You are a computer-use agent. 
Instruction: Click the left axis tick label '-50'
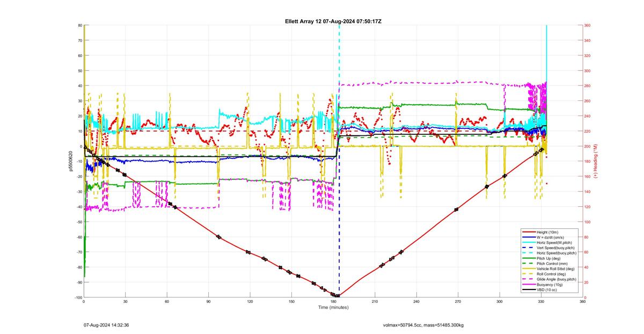(79, 222)
